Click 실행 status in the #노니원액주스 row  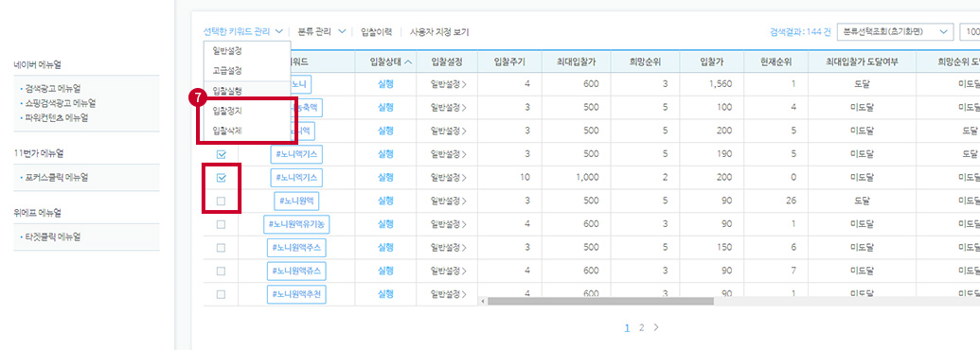pyautogui.click(x=385, y=248)
